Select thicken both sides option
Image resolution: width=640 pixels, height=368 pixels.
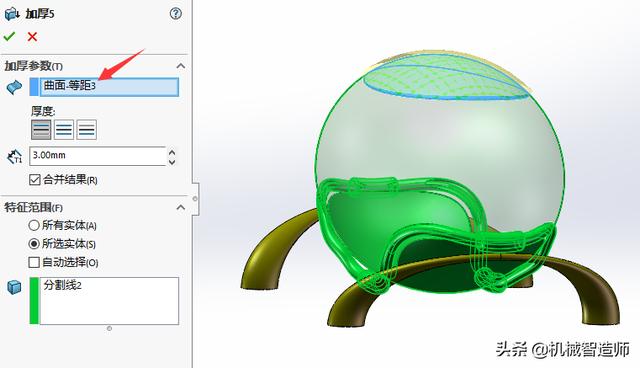tap(64, 130)
